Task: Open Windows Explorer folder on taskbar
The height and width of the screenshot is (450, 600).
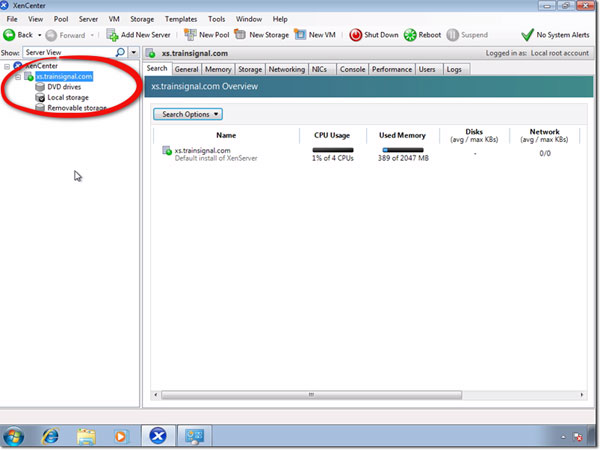Action: pyautogui.click(x=86, y=436)
